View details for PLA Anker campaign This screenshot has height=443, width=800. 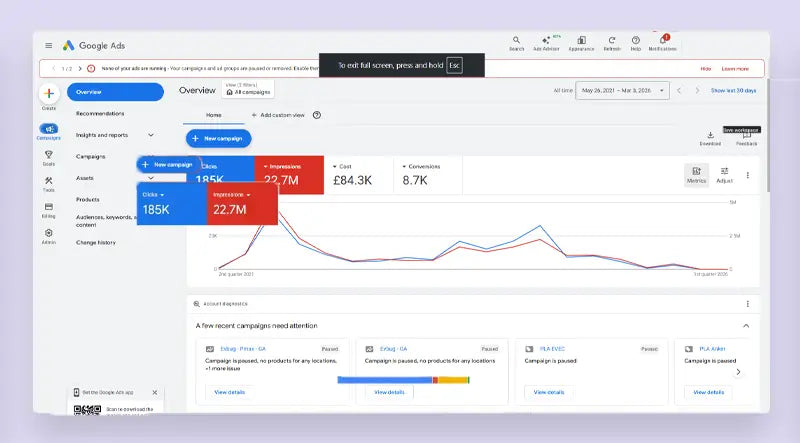[709, 392]
